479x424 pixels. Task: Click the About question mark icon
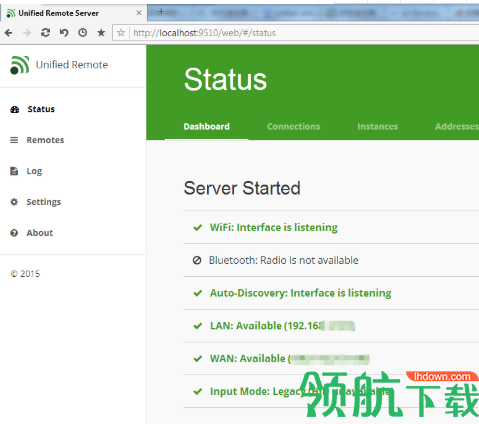[14, 233]
